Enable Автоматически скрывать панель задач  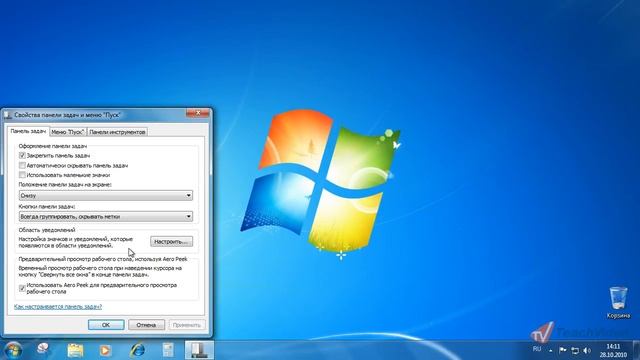[x=22, y=165]
